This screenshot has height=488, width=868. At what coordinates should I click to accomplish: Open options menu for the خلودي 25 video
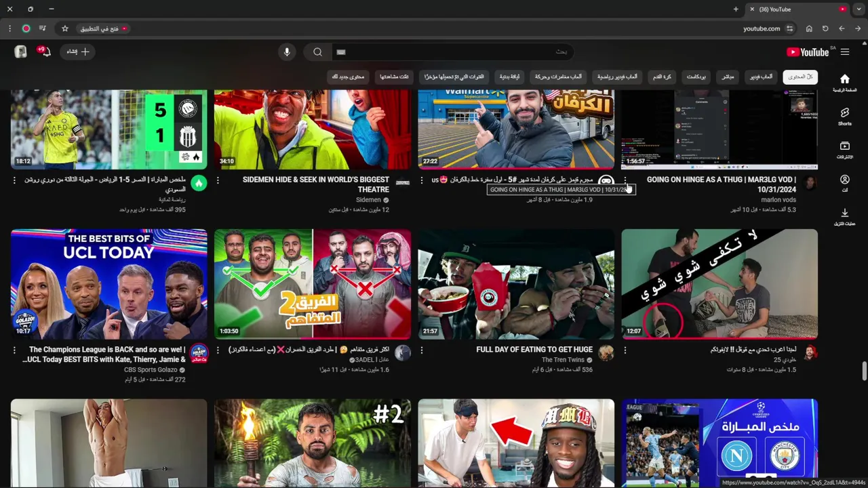[625, 350]
